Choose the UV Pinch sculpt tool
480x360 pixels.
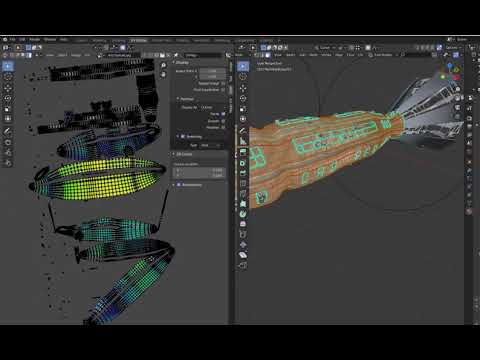click(x=8, y=164)
